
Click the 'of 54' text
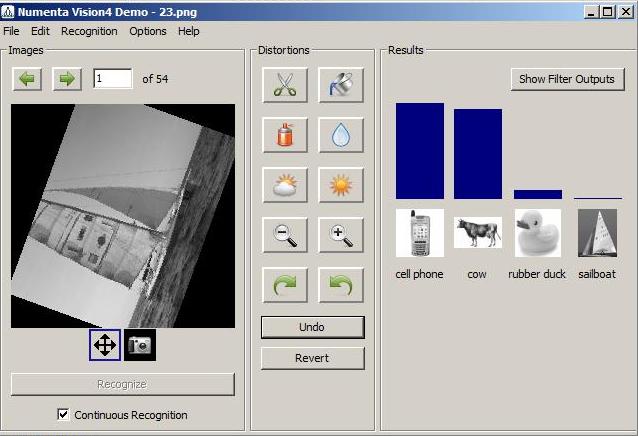click(155, 79)
